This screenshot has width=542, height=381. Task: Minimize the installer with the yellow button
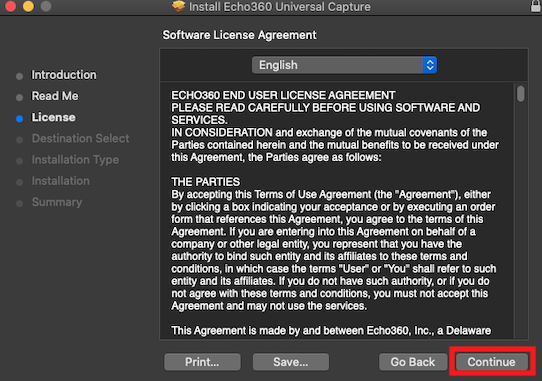point(28,6)
